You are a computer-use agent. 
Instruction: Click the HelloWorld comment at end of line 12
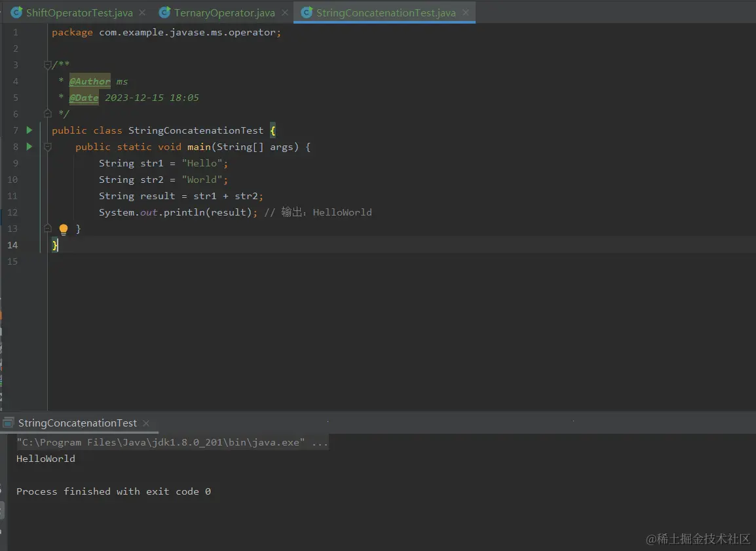pyautogui.click(x=343, y=212)
